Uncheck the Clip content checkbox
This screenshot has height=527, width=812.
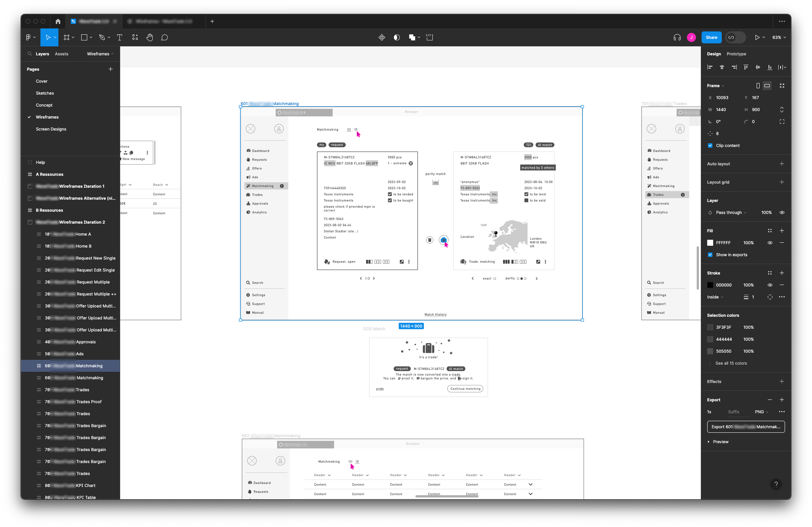(x=710, y=145)
